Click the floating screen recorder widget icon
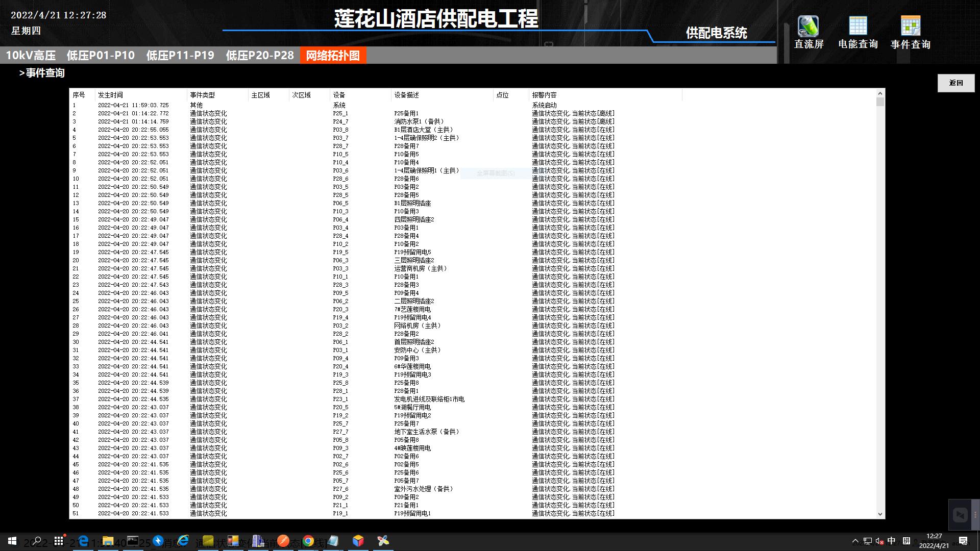This screenshot has height=551, width=980. point(961,515)
